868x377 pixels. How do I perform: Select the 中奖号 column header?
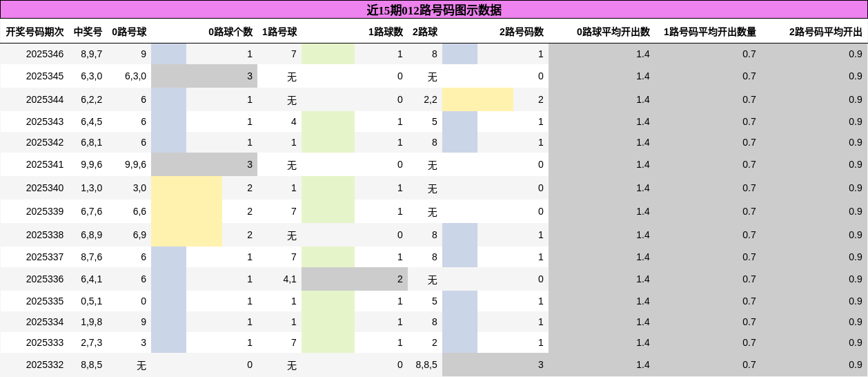pyautogui.click(x=88, y=32)
